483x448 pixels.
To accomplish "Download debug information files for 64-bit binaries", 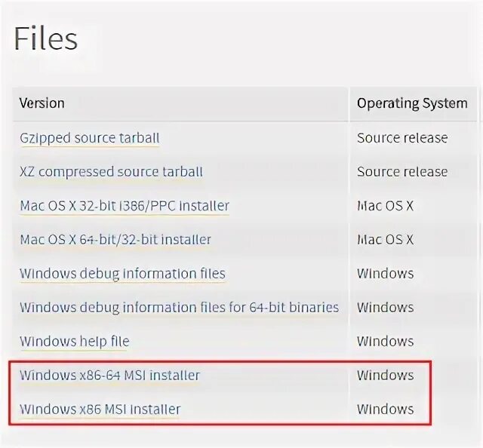I will [x=180, y=308].
